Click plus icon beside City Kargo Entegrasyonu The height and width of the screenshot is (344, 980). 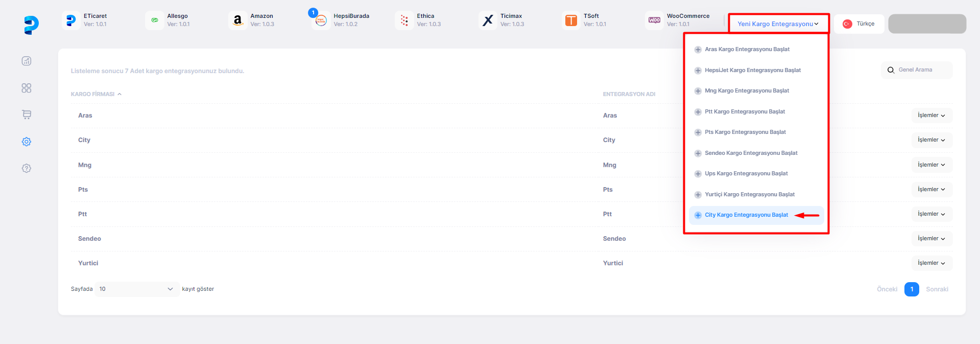click(698, 215)
